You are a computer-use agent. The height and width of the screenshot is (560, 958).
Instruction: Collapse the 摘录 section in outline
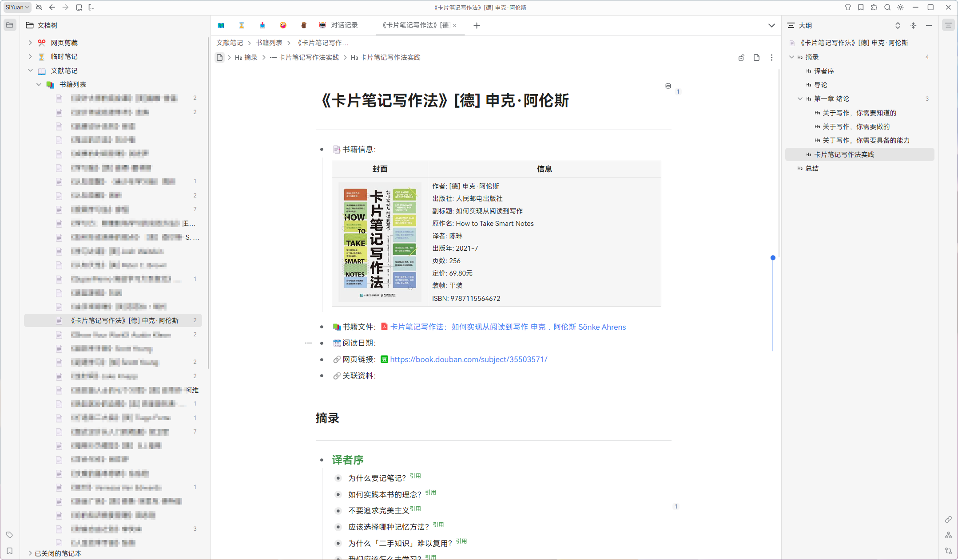tap(792, 57)
